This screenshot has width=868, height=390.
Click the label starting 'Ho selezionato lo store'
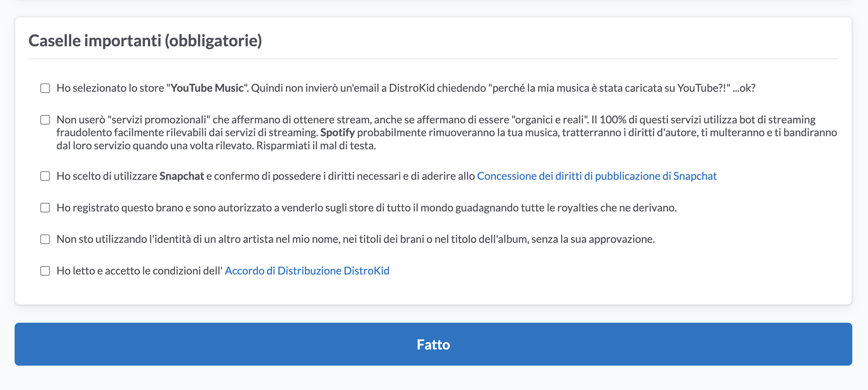(406, 88)
